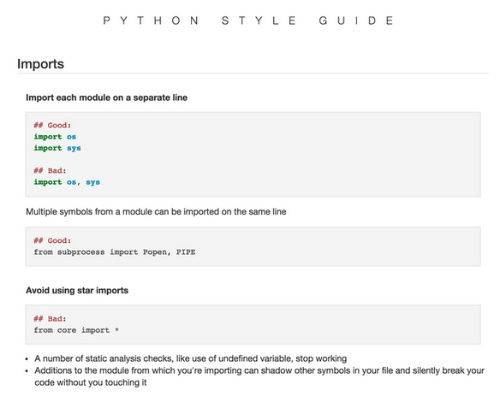This screenshot has height=402, width=500.
Task: Click the 'code without you touching it' line
Action: (x=91, y=383)
